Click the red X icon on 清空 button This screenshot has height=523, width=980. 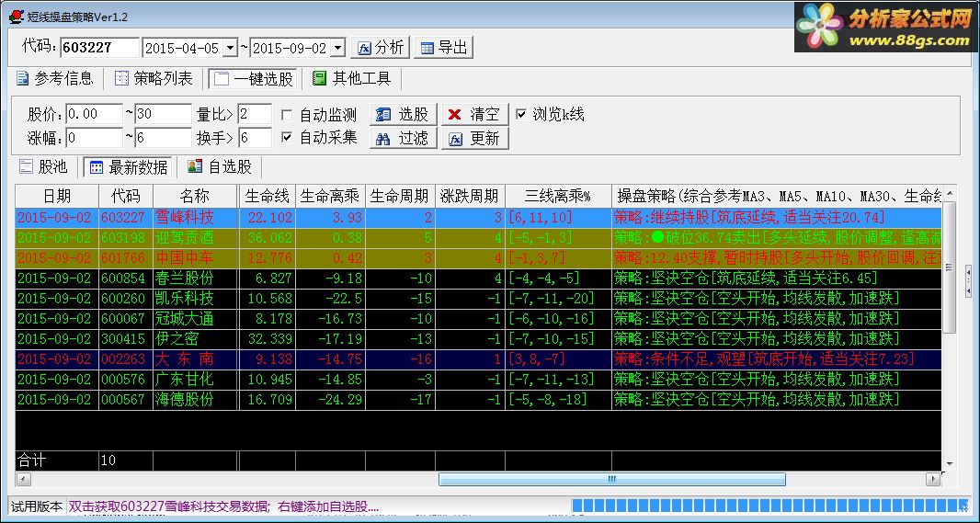(x=455, y=114)
